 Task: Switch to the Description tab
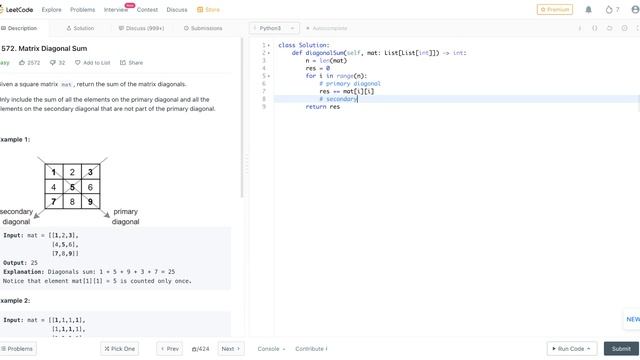coord(19,28)
